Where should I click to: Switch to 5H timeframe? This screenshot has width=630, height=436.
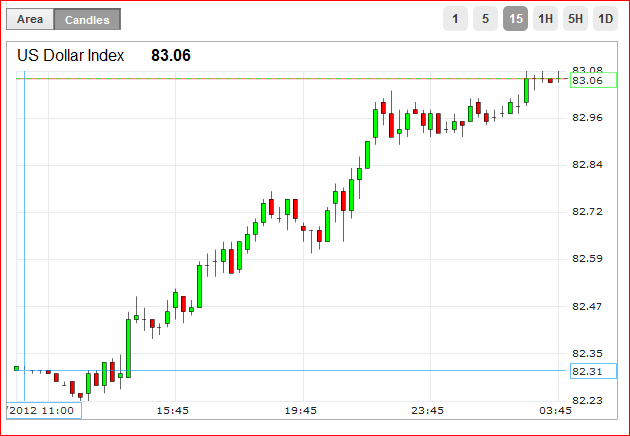575,18
